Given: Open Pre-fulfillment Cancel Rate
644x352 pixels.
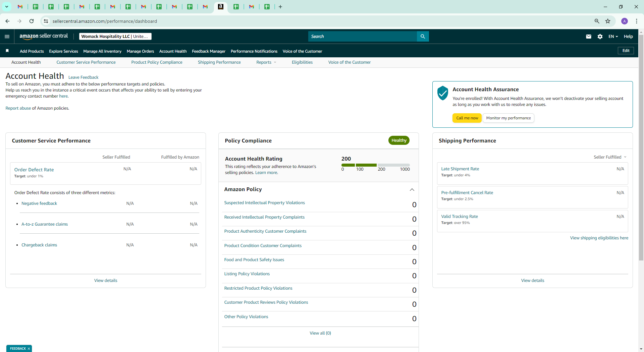Looking at the screenshot, I should click(467, 193).
